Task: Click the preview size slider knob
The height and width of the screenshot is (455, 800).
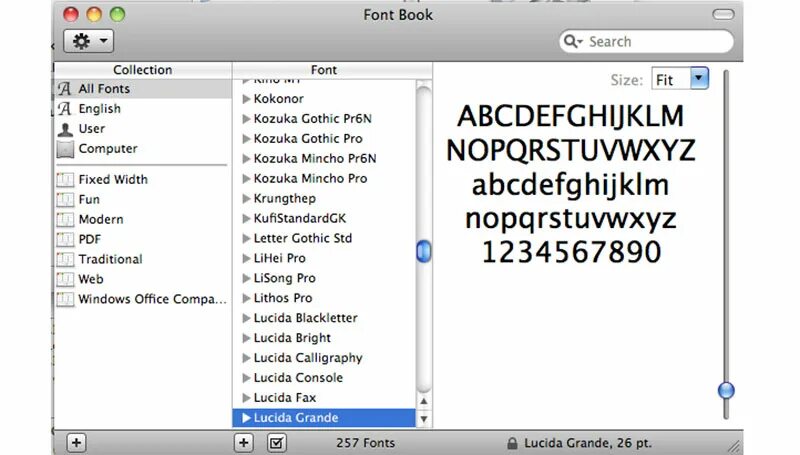Action: click(726, 391)
